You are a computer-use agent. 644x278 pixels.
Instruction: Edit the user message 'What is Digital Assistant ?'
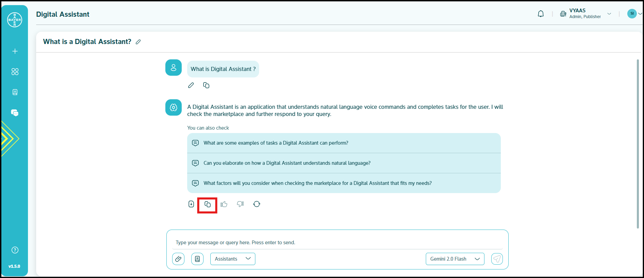click(x=191, y=85)
